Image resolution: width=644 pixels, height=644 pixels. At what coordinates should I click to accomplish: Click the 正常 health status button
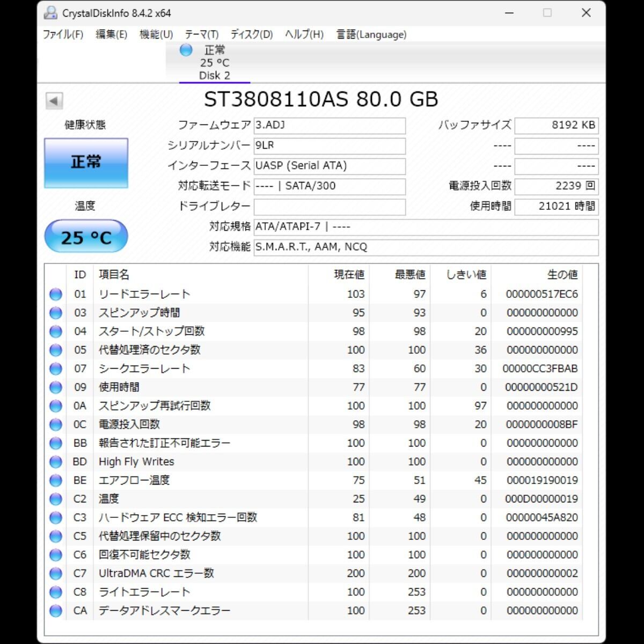(86, 163)
